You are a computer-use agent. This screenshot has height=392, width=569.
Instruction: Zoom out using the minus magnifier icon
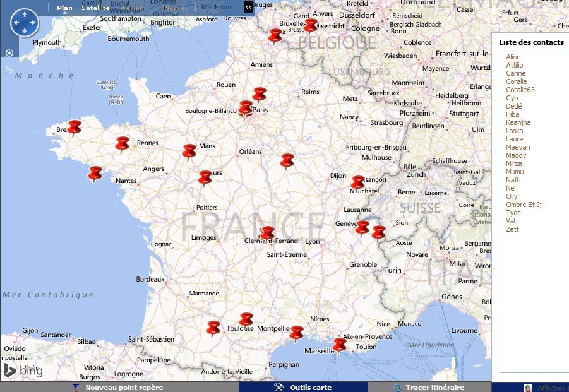(x=9, y=69)
